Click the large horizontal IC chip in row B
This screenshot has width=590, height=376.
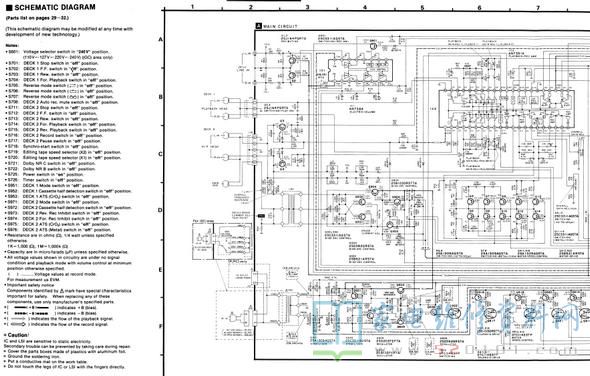click(x=506, y=108)
